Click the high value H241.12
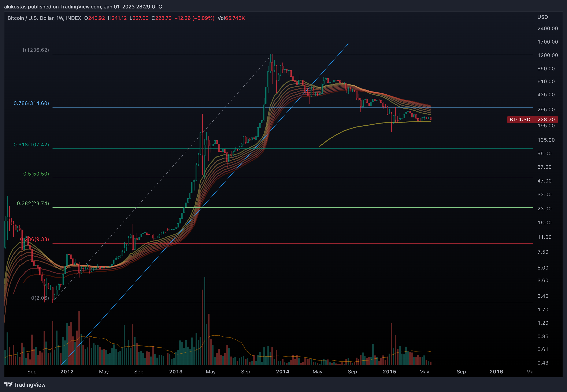This screenshot has height=392, width=567. click(117, 18)
